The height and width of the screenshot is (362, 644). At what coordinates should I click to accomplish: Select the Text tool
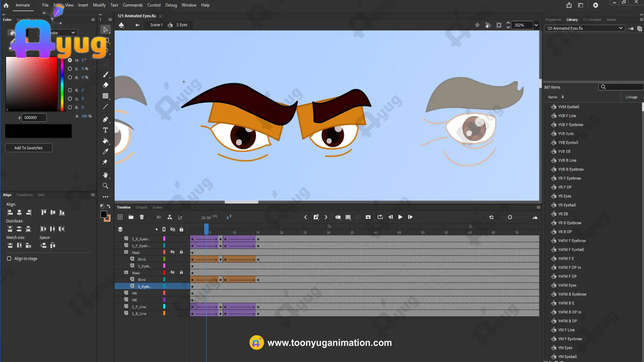click(105, 130)
